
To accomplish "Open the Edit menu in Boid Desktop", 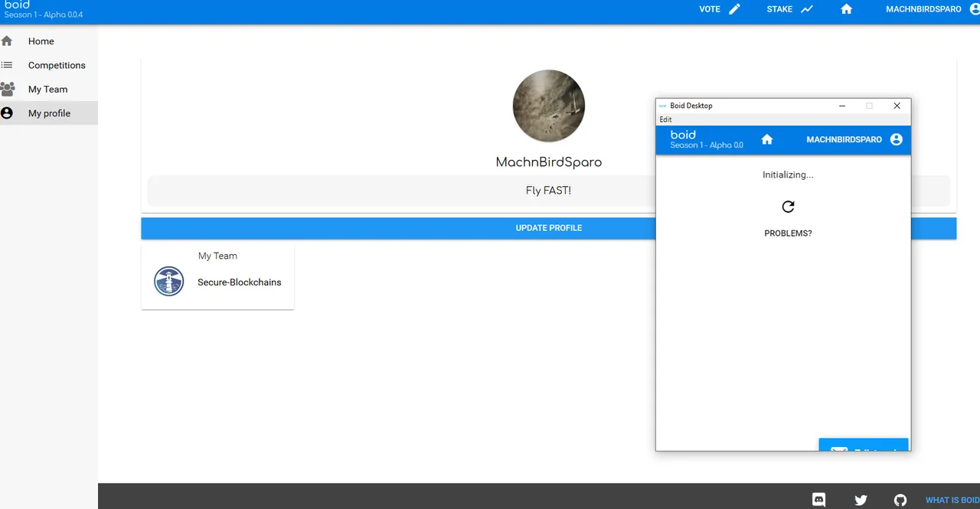I will pyautogui.click(x=665, y=119).
